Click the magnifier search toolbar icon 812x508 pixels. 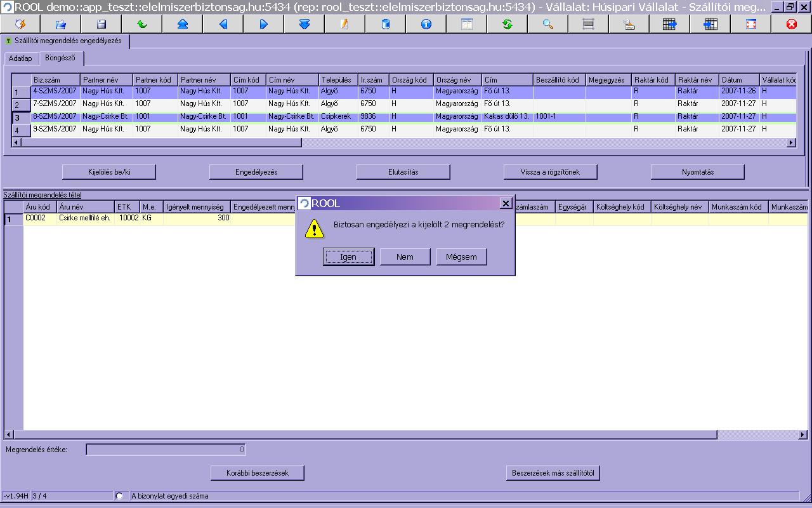547,24
